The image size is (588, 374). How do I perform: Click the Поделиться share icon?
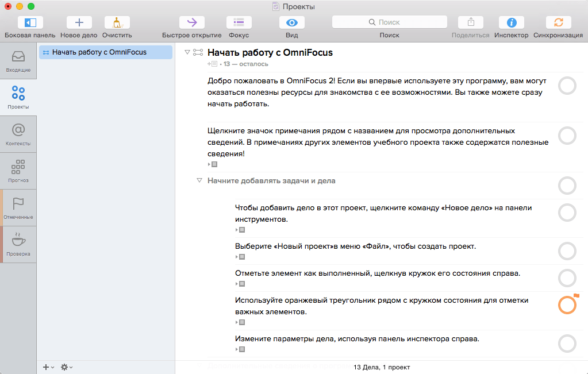click(x=471, y=22)
